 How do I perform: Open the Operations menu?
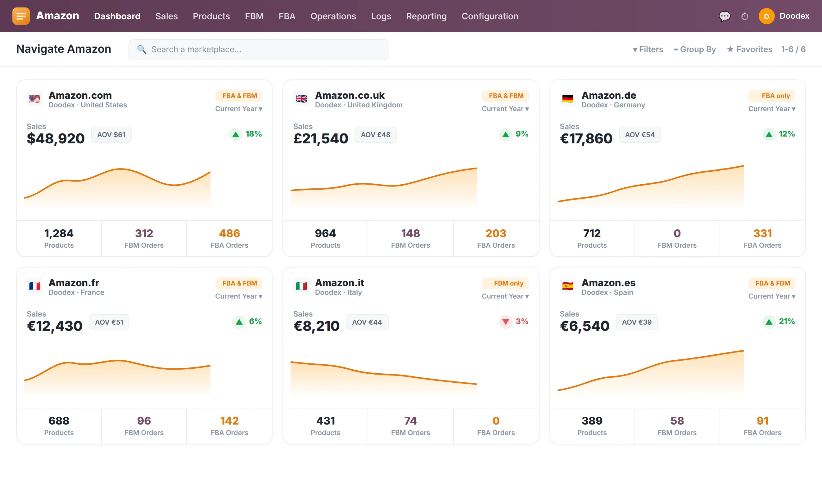(333, 16)
